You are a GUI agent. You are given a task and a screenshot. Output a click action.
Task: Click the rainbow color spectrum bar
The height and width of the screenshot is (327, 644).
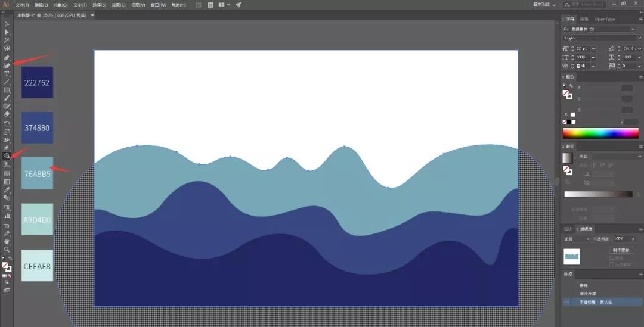600,133
